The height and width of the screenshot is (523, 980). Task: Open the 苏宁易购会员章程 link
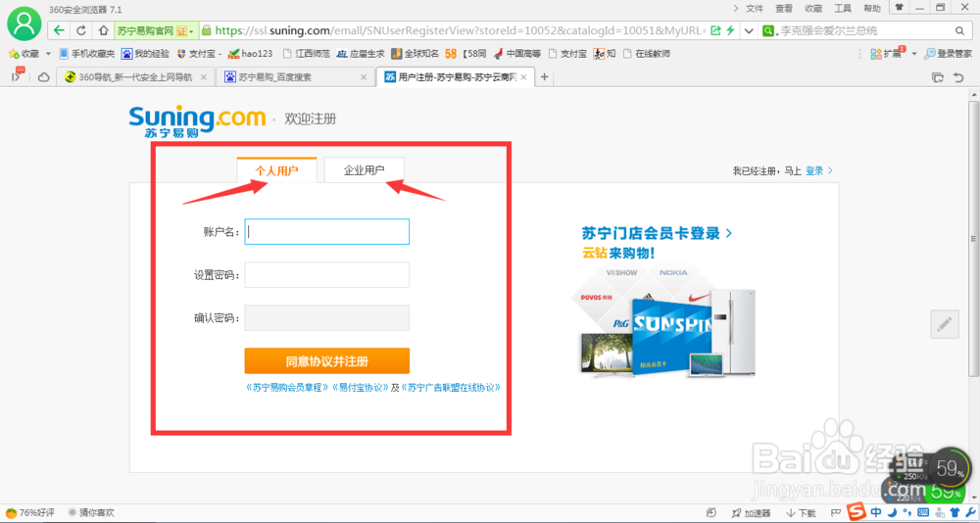(x=288, y=388)
